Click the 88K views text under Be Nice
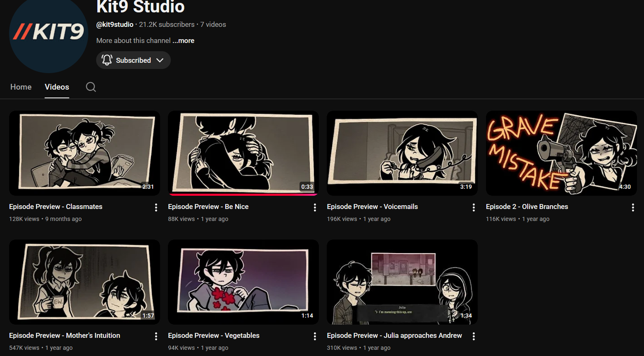This screenshot has width=644, height=356. (x=182, y=219)
